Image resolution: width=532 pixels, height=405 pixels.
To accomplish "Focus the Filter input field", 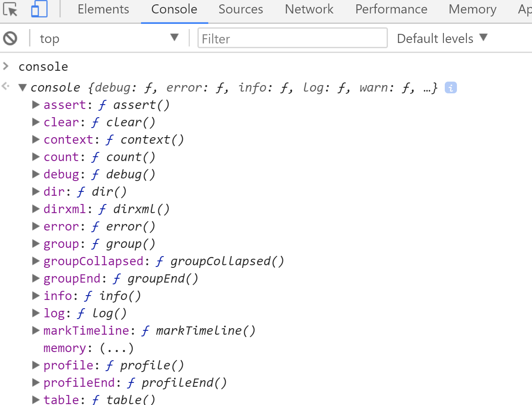I will (x=292, y=38).
